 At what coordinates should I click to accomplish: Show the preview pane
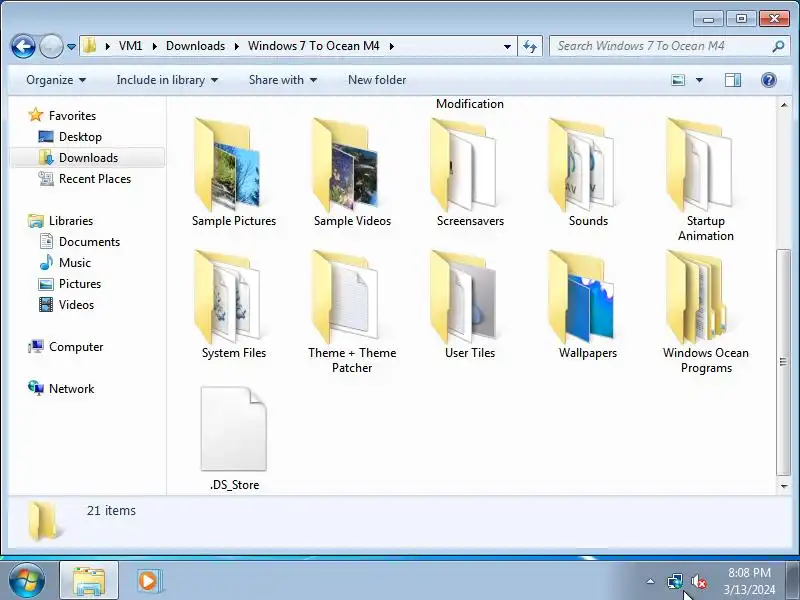[733, 80]
